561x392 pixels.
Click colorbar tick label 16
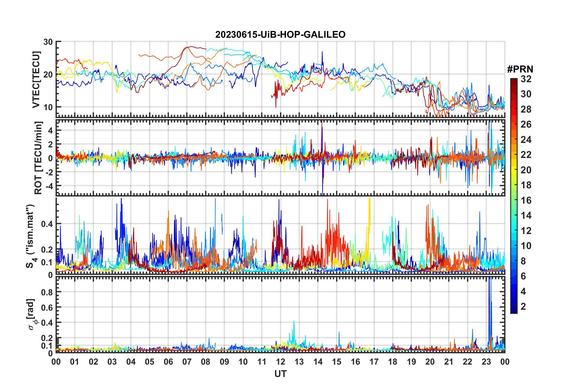tap(526, 200)
